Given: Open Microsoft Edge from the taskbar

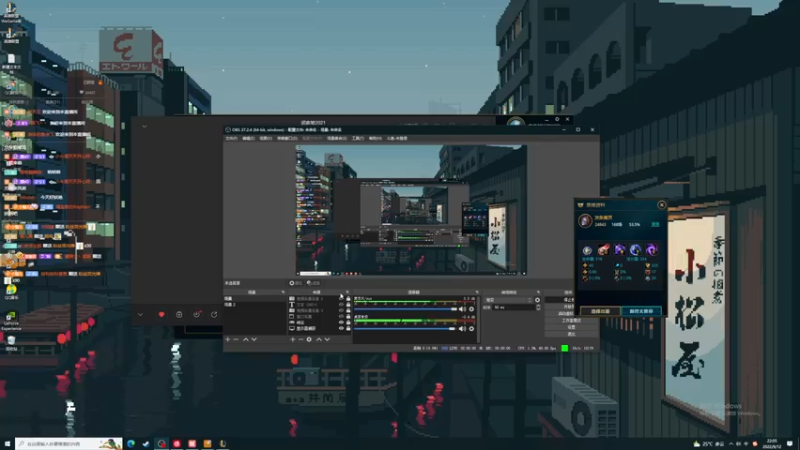Looking at the screenshot, I should [x=131, y=444].
